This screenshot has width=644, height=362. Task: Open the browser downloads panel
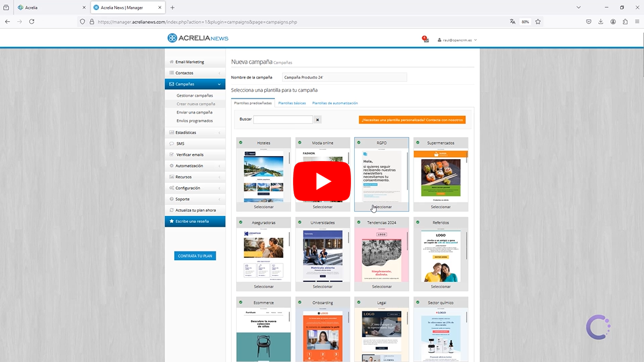tap(600, 22)
